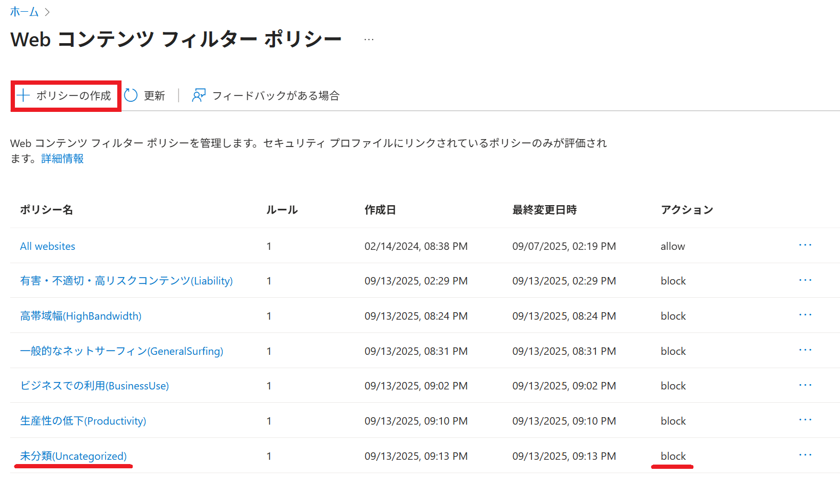Select rule count in All websites row
Screen dimensions: 840x504
(269, 246)
